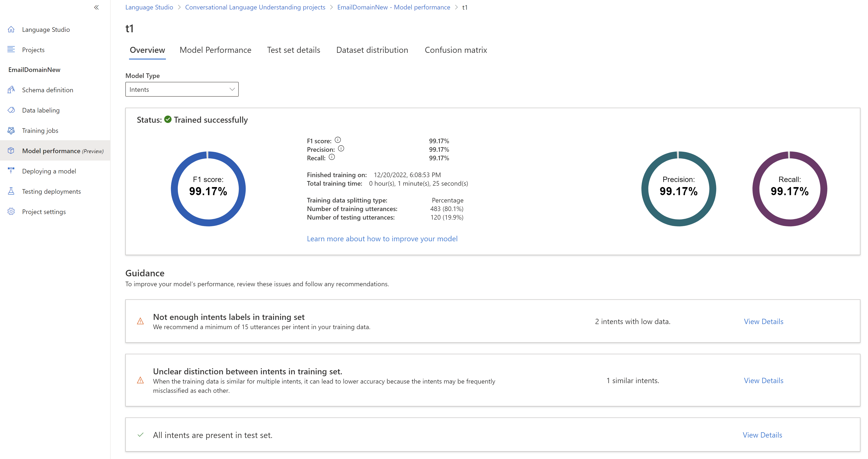Collapse the sidebar with double-chevron icon
868x459 pixels.
[96, 7]
